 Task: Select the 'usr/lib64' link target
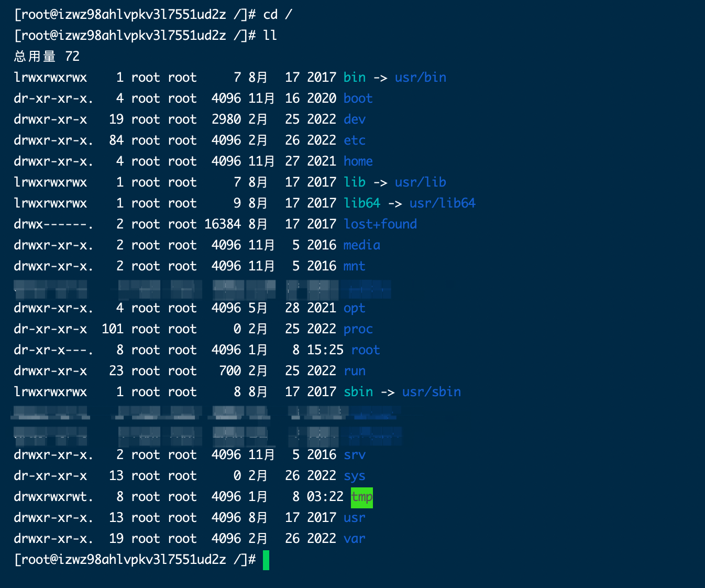click(x=443, y=203)
